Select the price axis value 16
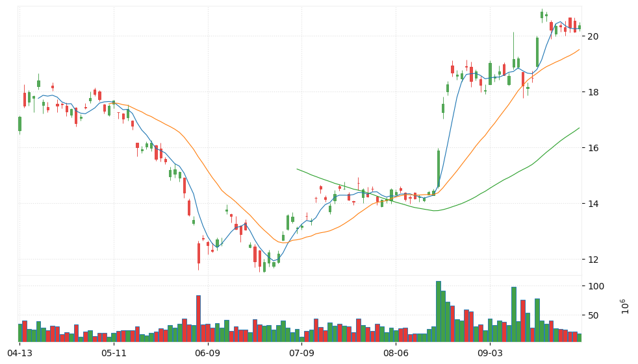Viewport: 638px width, 364px height. pyautogui.click(x=593, y=148)
